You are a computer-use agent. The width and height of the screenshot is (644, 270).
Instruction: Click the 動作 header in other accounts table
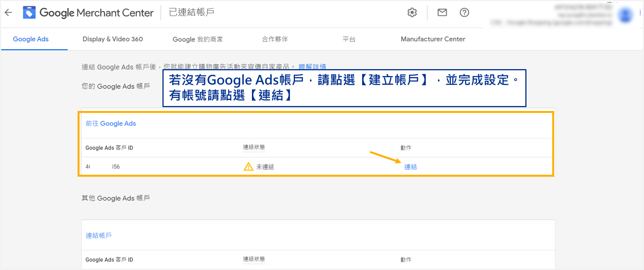point(406,260)
